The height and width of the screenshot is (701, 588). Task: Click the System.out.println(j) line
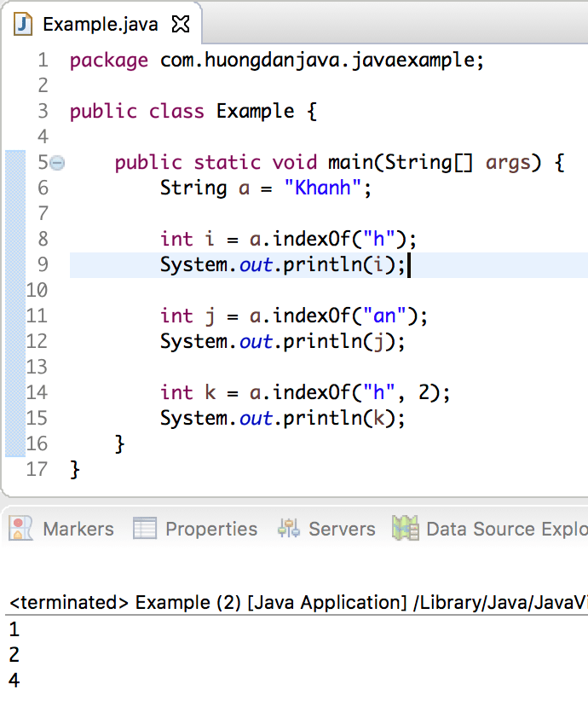(x=283, y=342)
